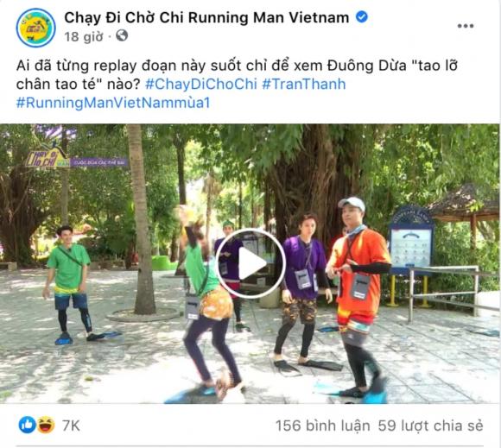
Task: Click the blue Like reaction icon
Action: (27, 425)
